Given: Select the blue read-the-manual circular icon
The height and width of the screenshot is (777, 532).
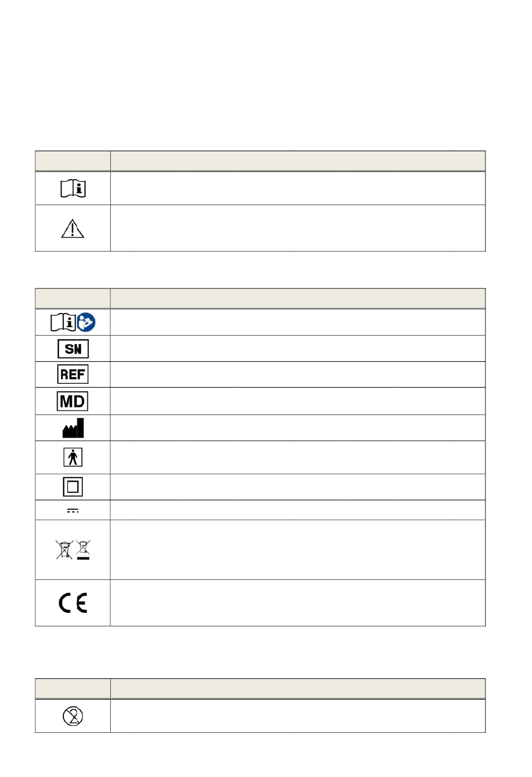Looking at the screenshot, I should [x=86, y=322].
